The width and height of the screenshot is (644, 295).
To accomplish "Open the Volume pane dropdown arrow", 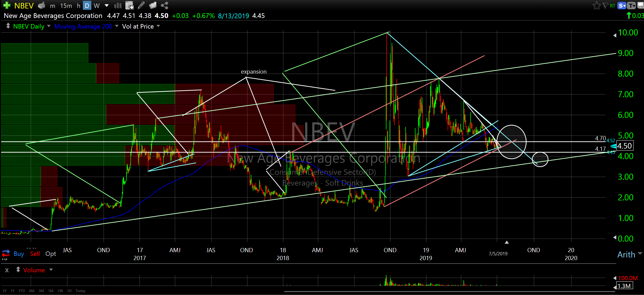I will pos(51,270).
